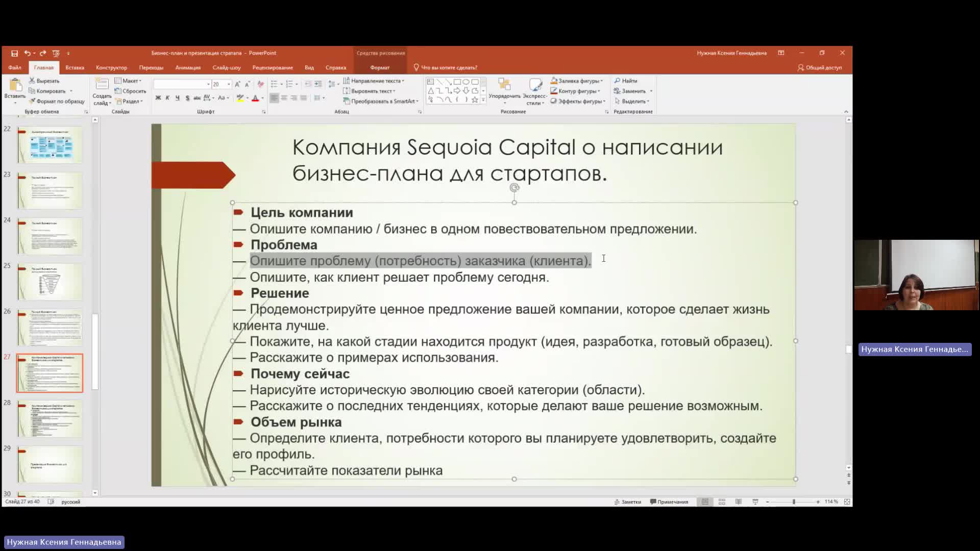Switch to the Format (Формат) drawing tools tab

coord(380,67)
